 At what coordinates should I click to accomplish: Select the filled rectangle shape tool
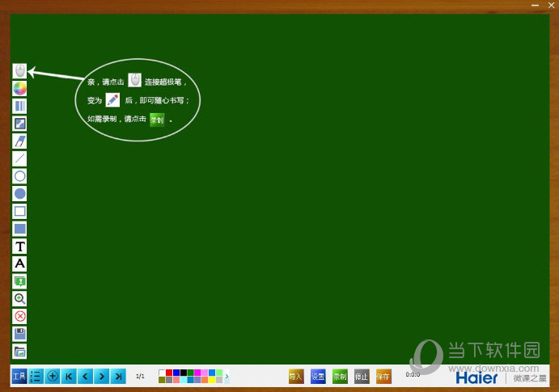tap(19, 229)
